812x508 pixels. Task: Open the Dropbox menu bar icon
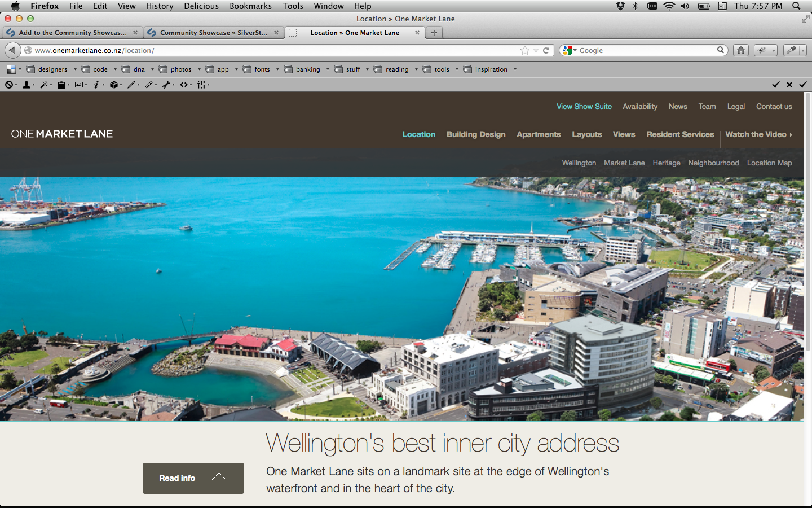click(620, 6)
